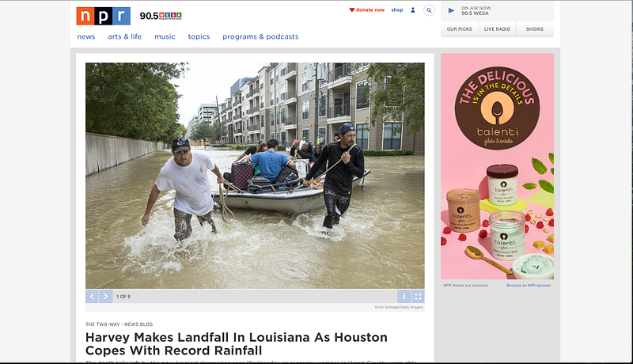Click the flooded street slideshow photo
Viewport: 633px width, 364px height.
coord(255,176)
